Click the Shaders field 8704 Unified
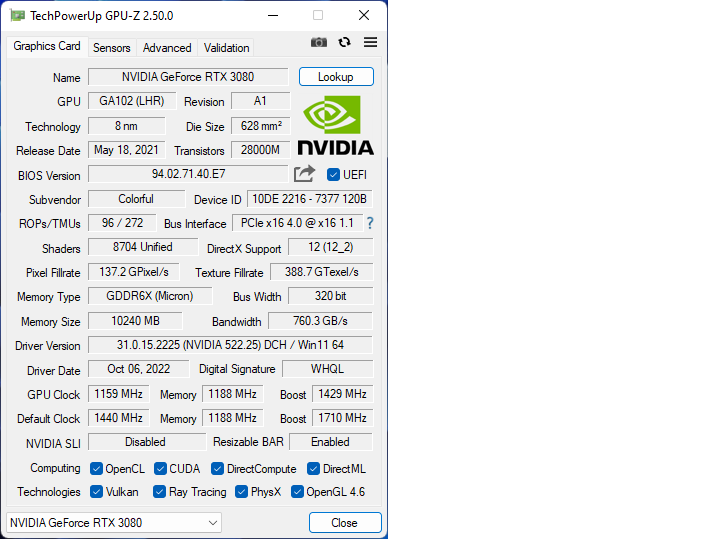 [143, 247]
